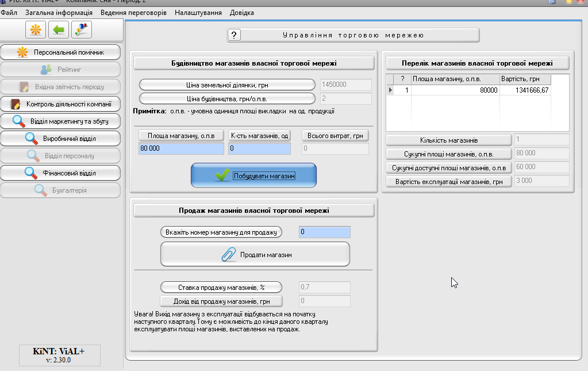
Task: Click exploitation cost field 3 000
Action: point(542,181)
